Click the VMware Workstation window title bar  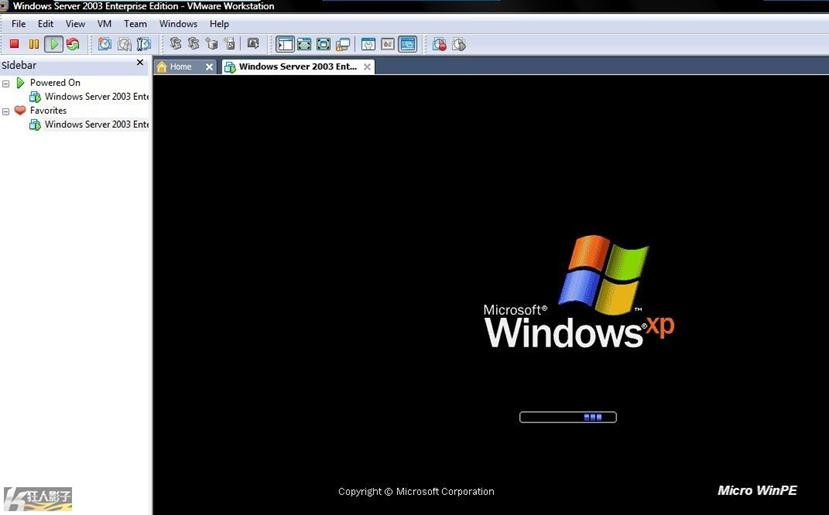[x=414, y=6]
